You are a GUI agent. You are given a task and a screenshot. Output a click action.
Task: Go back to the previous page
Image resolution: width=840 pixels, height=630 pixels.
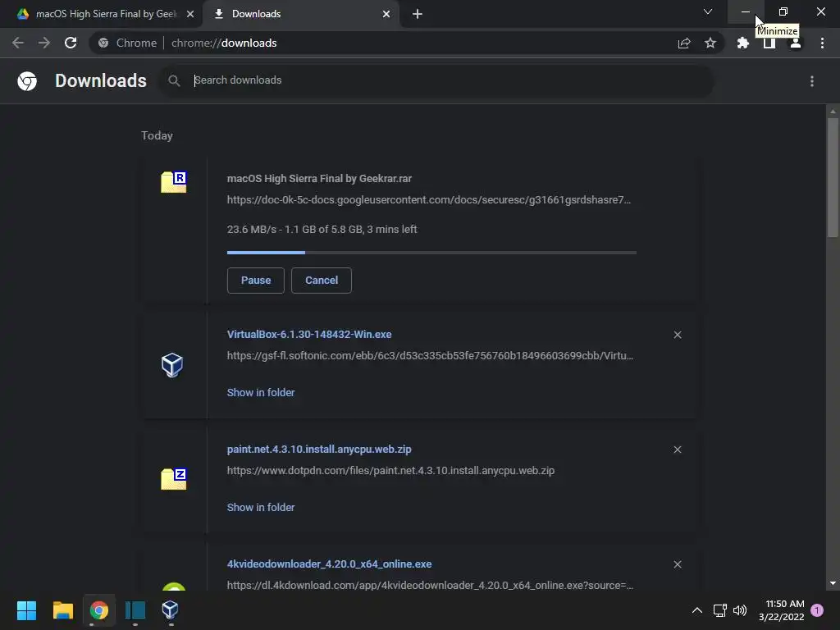(x=18, y=43)
